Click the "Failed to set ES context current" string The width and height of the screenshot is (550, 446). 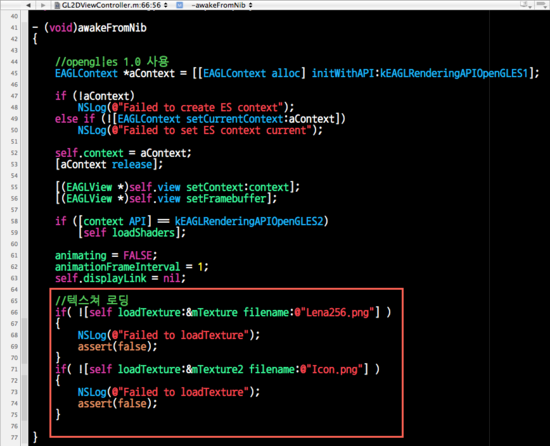point(215,130)
